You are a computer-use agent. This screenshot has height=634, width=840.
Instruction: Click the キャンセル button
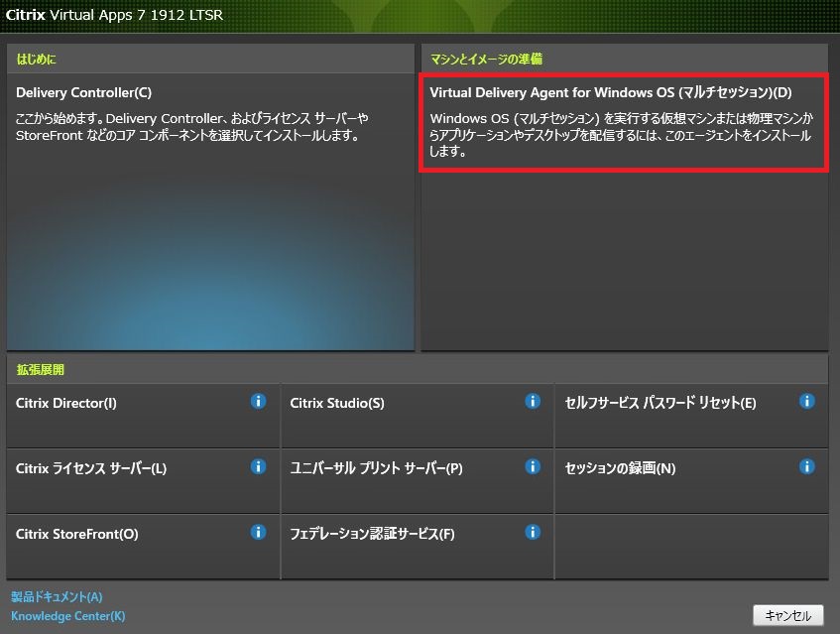pos(788,615)
